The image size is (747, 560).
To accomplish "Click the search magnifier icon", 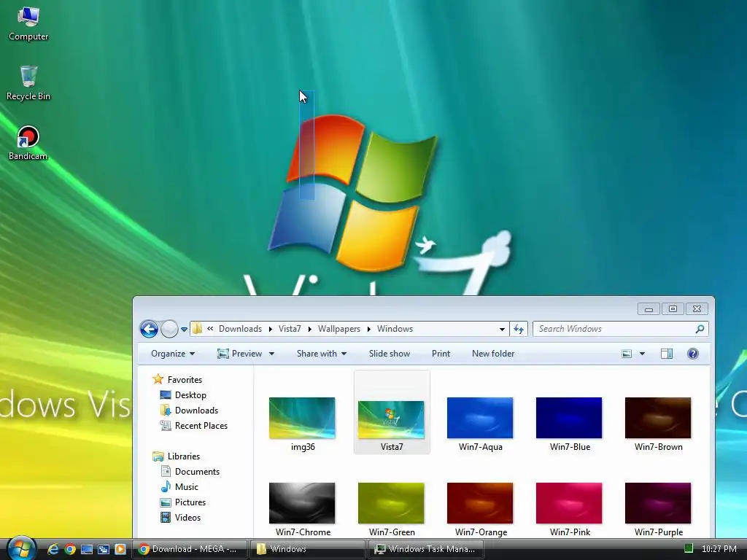I will (700, 329).
